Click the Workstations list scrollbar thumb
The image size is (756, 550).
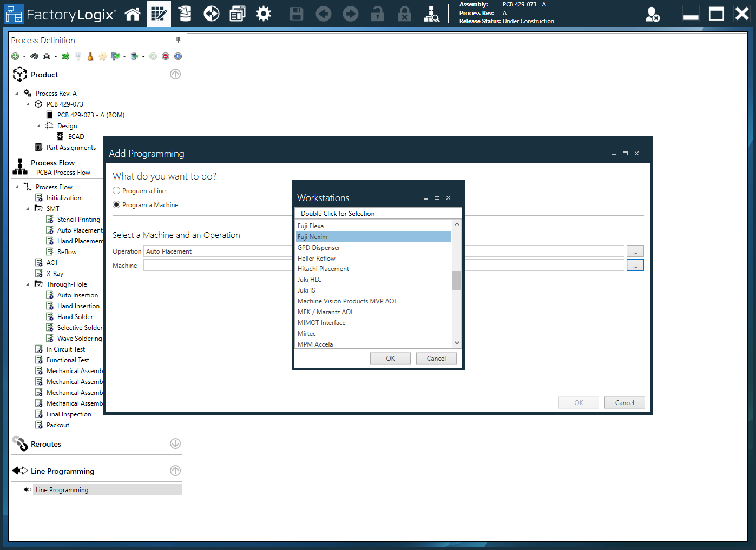(x=457, y=280)
